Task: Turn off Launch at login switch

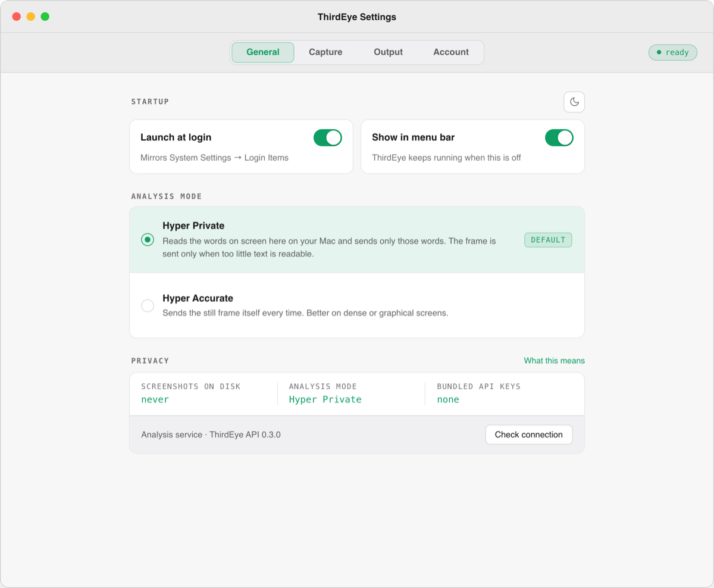Action: [x=328, y=137]
